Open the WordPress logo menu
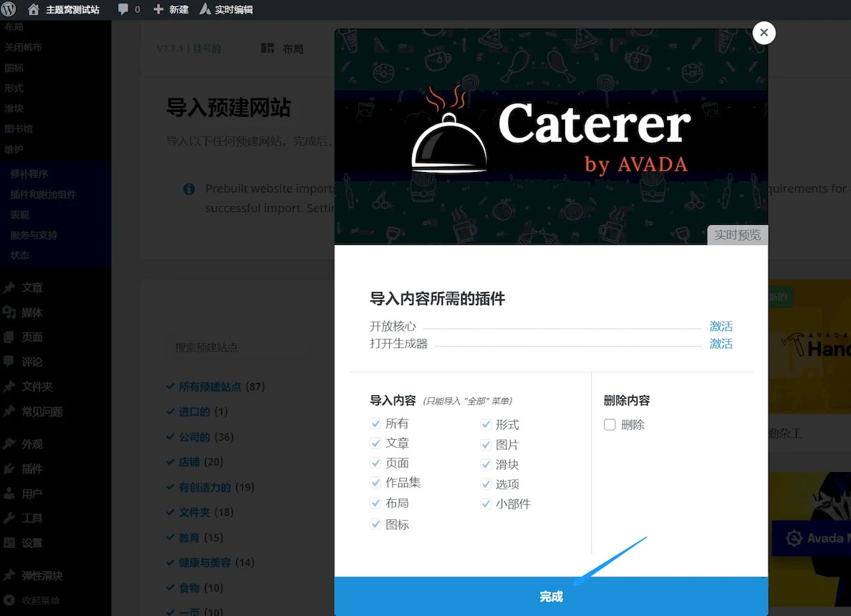The width and height of the screenshot is (851, 616). (9, 9)
